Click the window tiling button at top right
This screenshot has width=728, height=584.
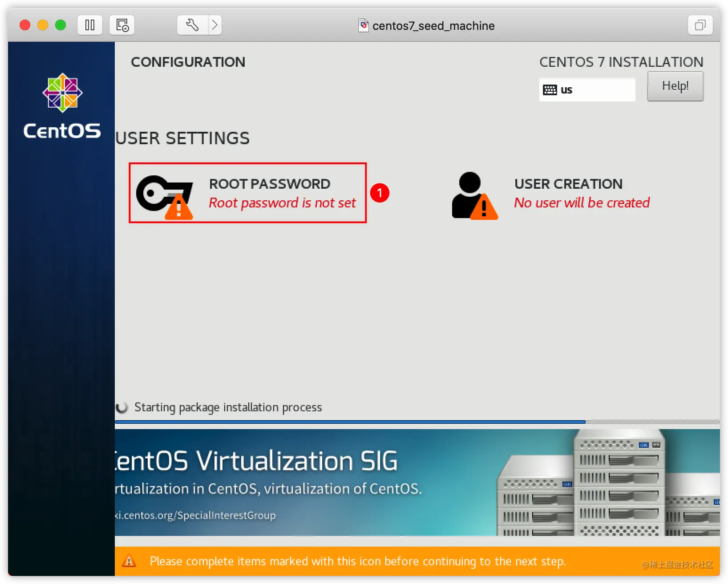700,25
